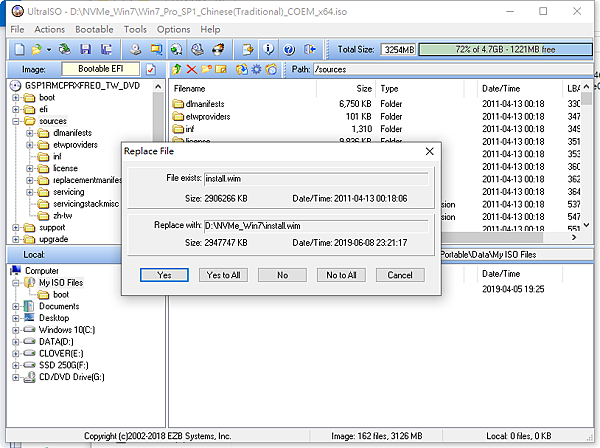The image size is (600, 448).
Task: Click the Exit door toolbar icon
Action: [x=310, y=49]
